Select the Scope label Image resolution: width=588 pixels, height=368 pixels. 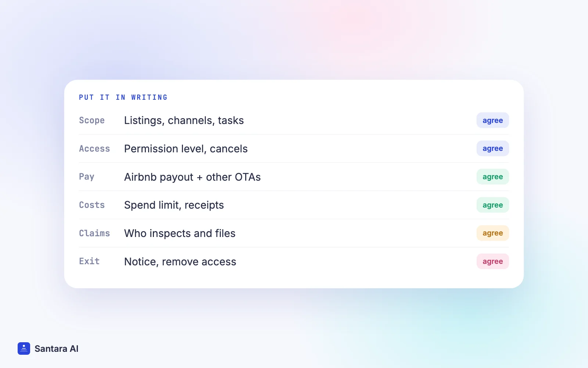coord(92,120)
